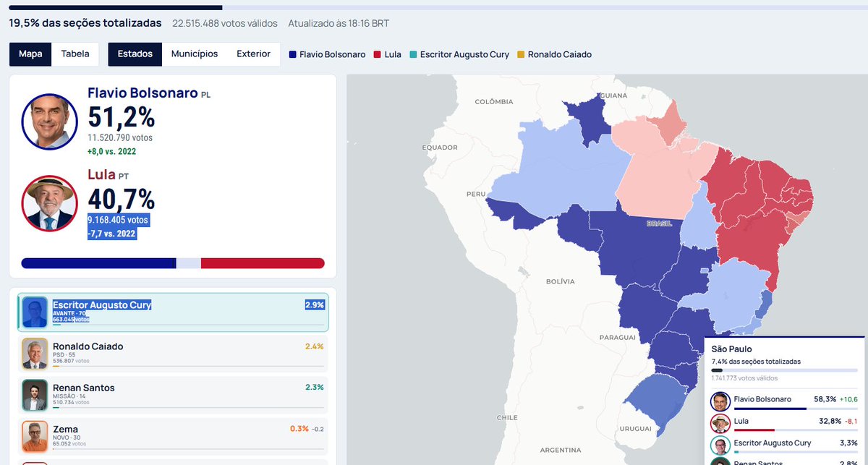This screenshot has height=465, width=868.
Task: Click the Lula avatar in São Paulo tooltip
Action: (719, 423)
